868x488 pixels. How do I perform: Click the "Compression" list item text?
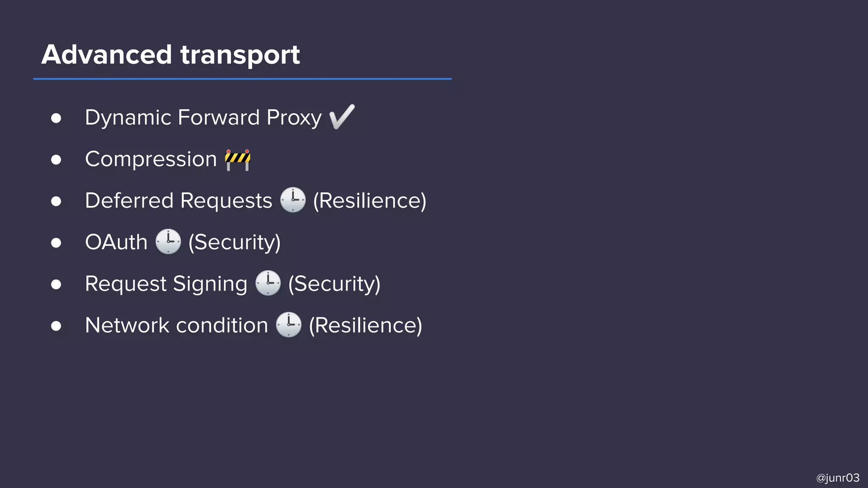pyautogui.click(x=151, y=159)
